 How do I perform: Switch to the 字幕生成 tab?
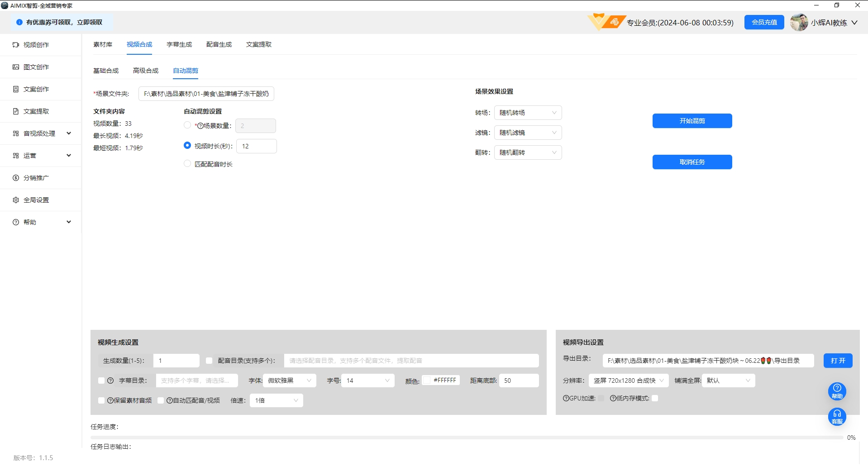[179, 44]
